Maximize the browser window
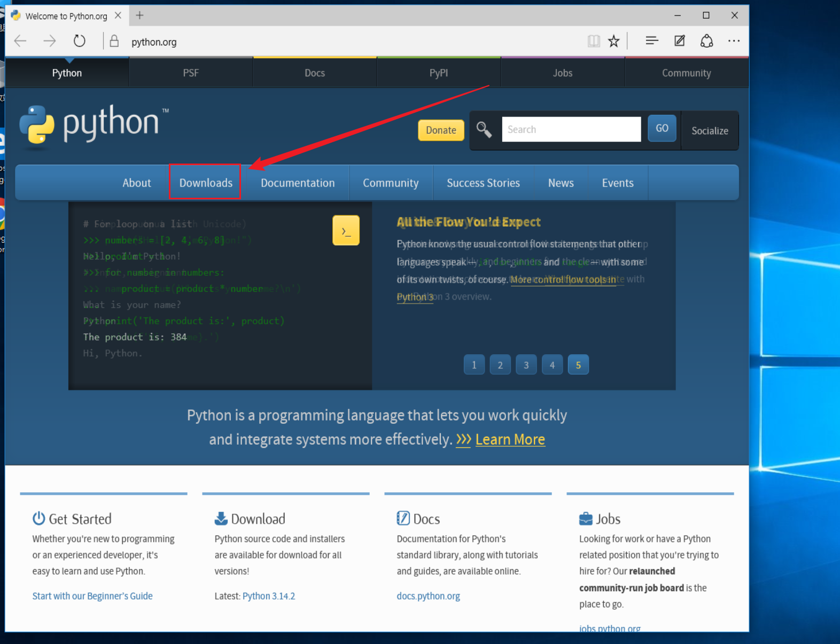 pos(706,15)
